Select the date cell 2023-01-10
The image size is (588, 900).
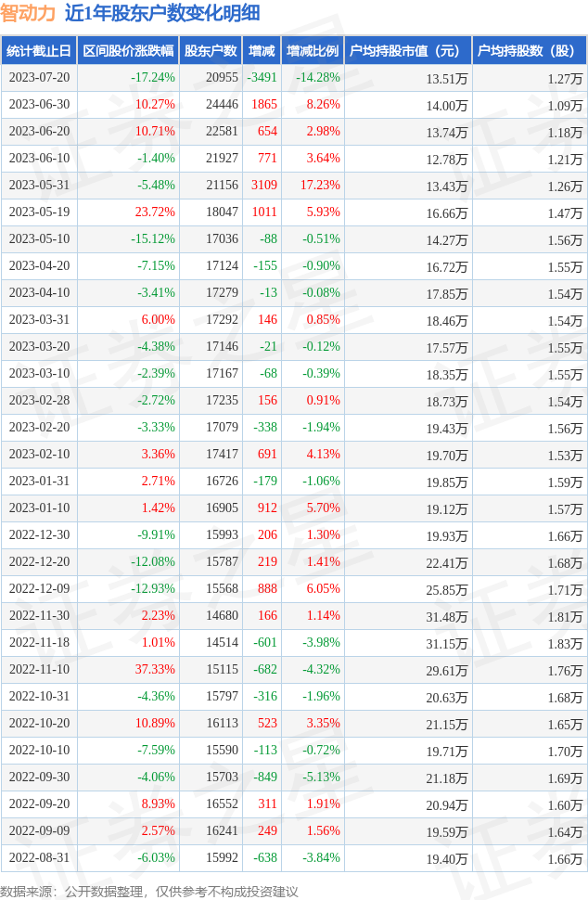39,508
